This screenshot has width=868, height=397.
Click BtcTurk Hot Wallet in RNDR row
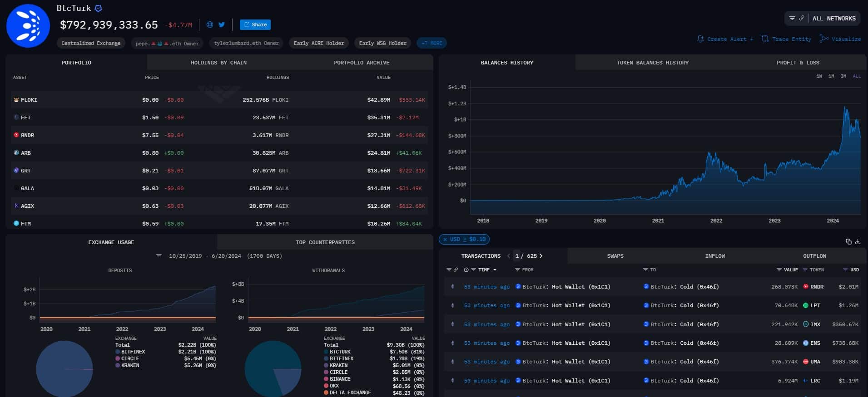(566, 287)
